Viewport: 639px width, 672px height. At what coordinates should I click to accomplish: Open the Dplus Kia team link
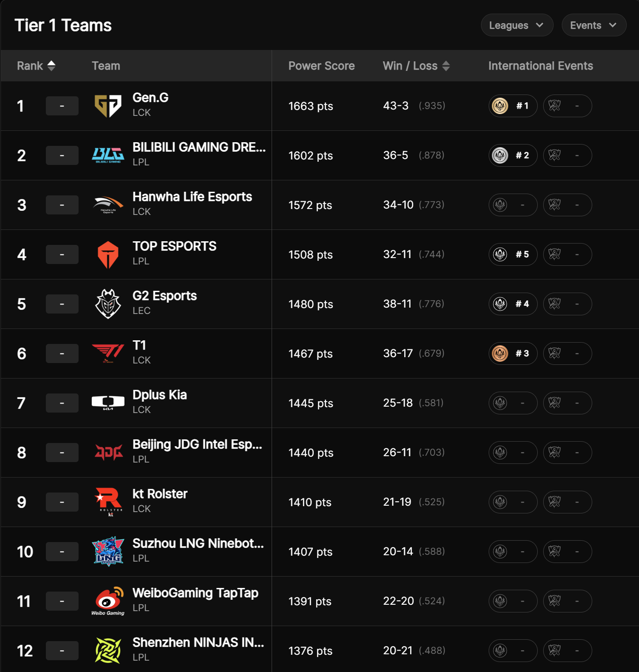click(159, 395)
